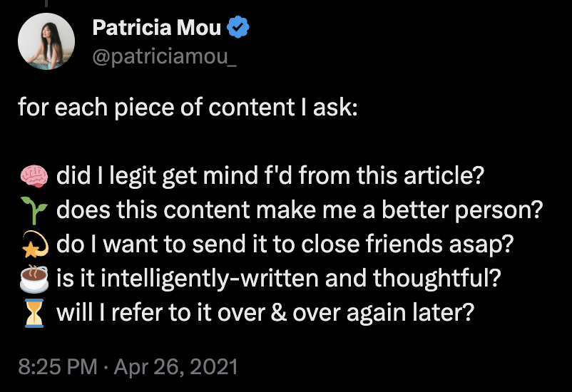This screenshot has height=392, width=572.
Task: Click the 8:25 PM timestamp
Action: [x=57, y=368]
